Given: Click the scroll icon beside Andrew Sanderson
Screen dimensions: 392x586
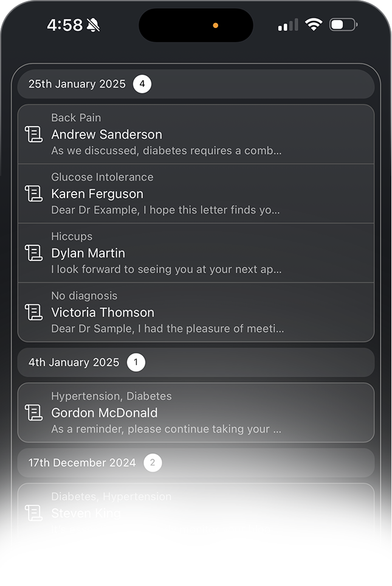Looking at the screenshot, I should point(33,134).
